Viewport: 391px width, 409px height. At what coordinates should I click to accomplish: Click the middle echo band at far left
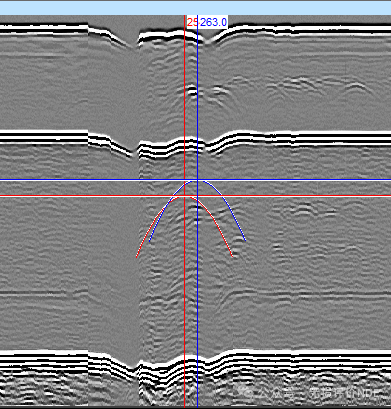pyautogui.click(x=43, y=137)
